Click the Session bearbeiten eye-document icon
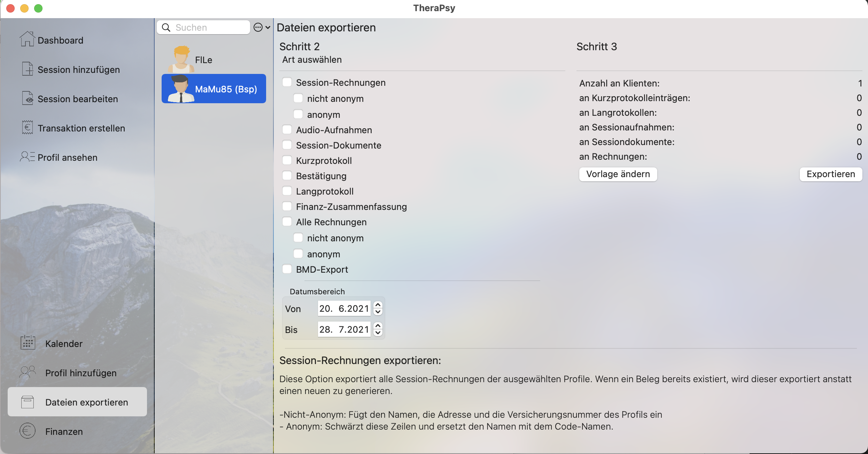This screenshot has height=454, width=868. [27, 98]
